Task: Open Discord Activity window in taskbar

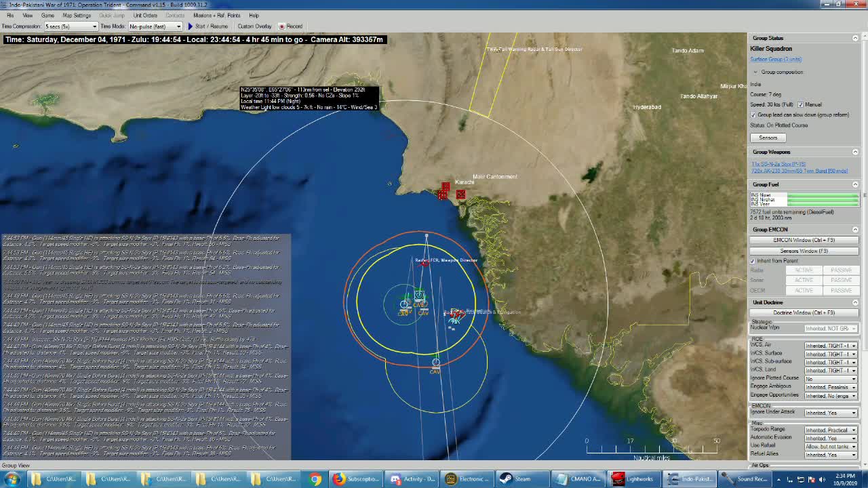Action: 412,479
